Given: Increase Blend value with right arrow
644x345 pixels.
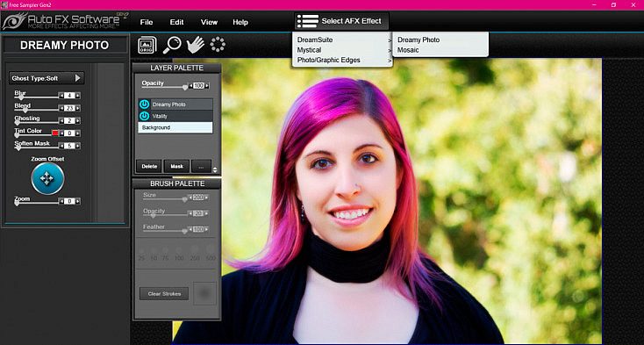Looking at the screenshot, I should pos(77,108).
